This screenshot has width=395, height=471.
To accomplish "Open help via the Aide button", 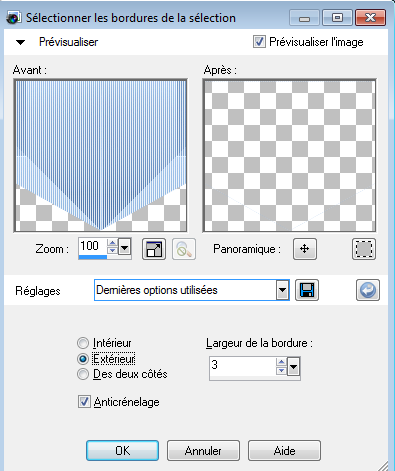I will [x=284, y=451].
